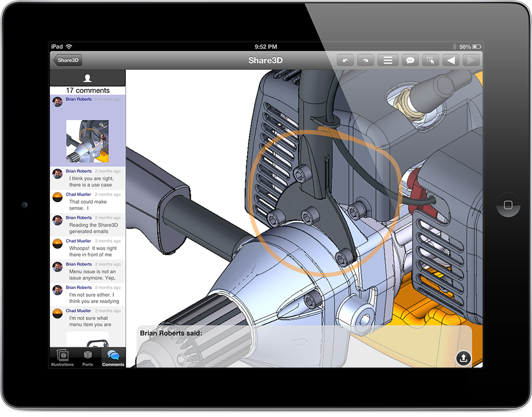Switch to the Illustrations tab
532x417 pixels.
62,357
